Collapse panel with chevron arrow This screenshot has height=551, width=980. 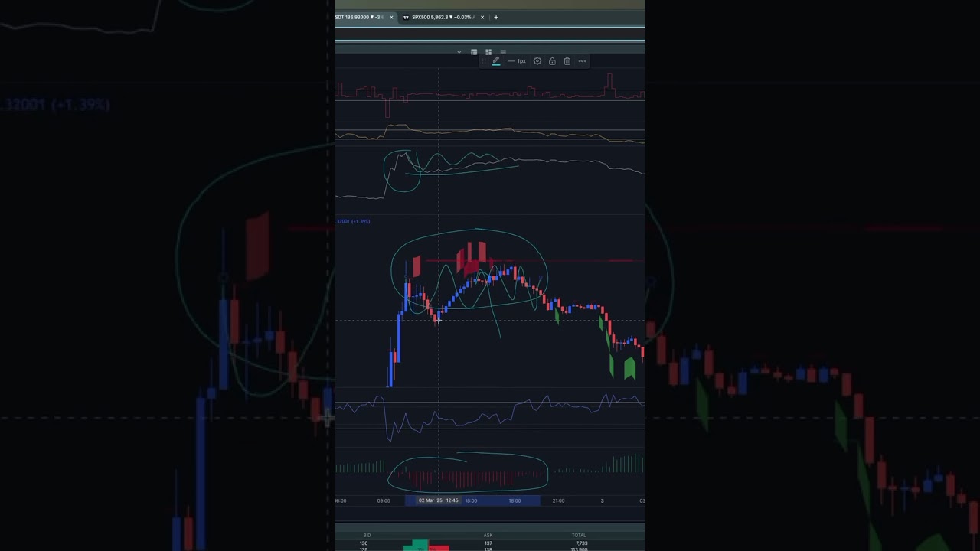(x=459, y=52)
